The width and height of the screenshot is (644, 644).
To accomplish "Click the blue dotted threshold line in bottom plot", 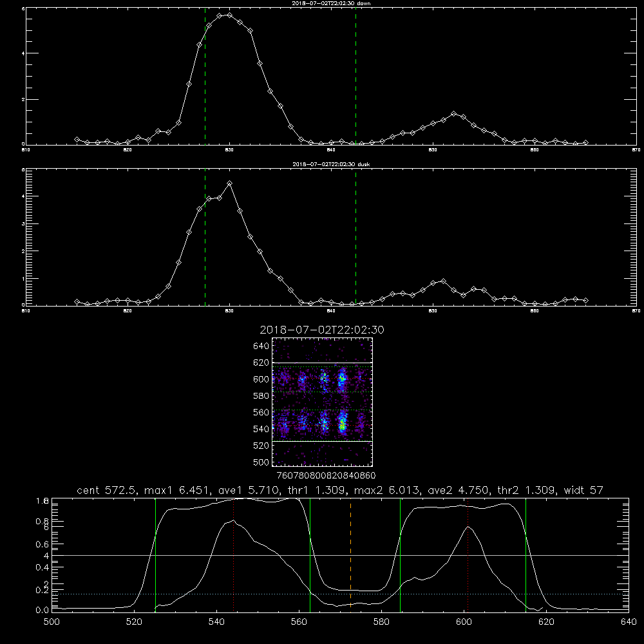I will 340,594.
